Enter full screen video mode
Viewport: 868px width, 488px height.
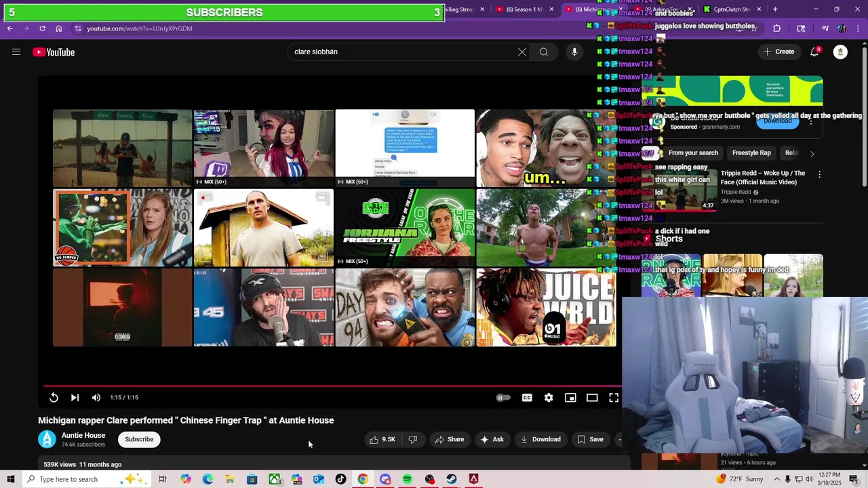pyautogui.click(x=614, y=398)
